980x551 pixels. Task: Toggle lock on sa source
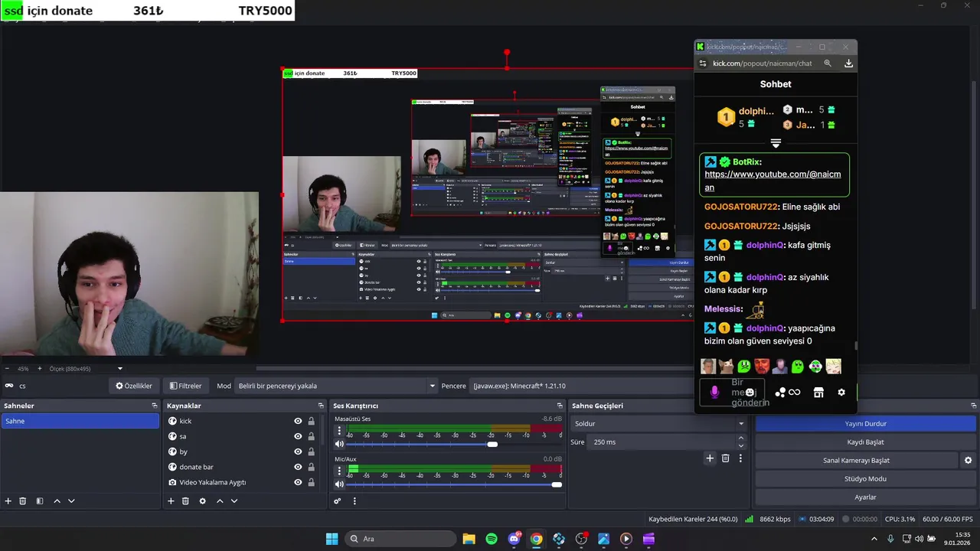coord(311,436)
